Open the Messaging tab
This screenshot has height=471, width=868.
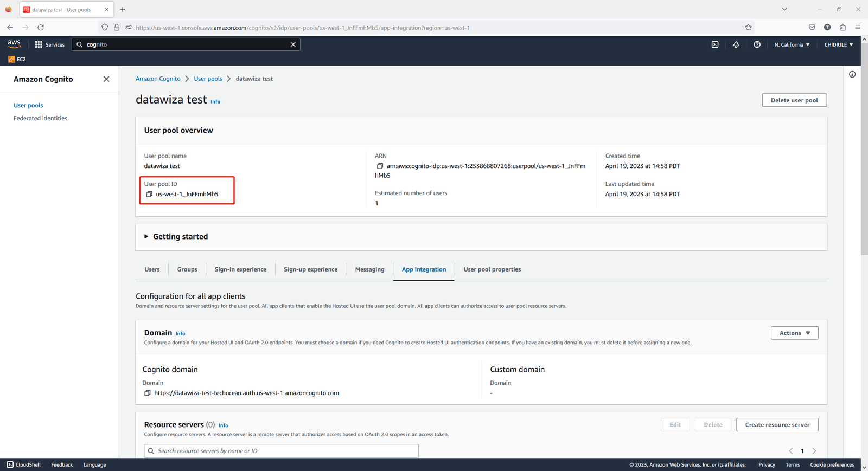pos(369,269)
